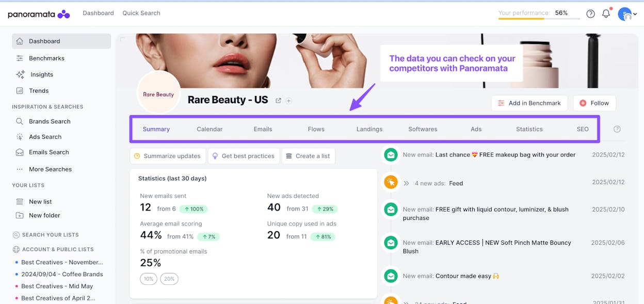Open Best Creatives - Mid May list
This screenshot has width=644, height=304.
point(57,286)
